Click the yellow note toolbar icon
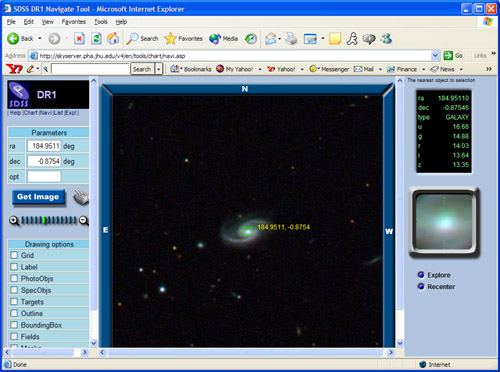Image resolution: width=500 pixels, height=372 pixels. point(335,39)
